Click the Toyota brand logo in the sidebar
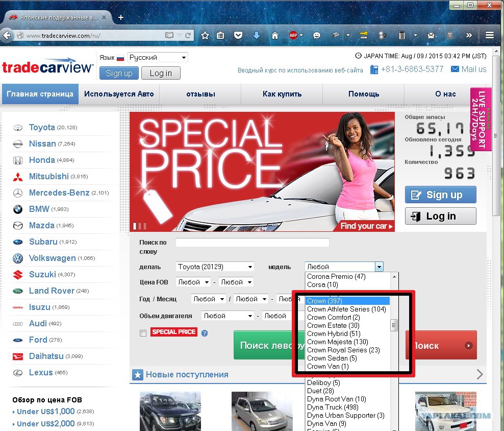504x431 pixels. tap(18, 128)
